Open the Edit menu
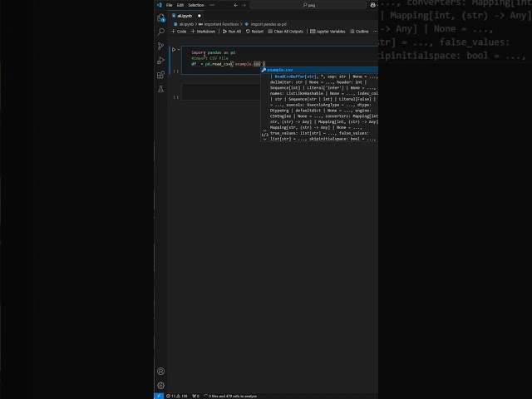This screenshot has height=399, width=532. click(x=180, y=5)
